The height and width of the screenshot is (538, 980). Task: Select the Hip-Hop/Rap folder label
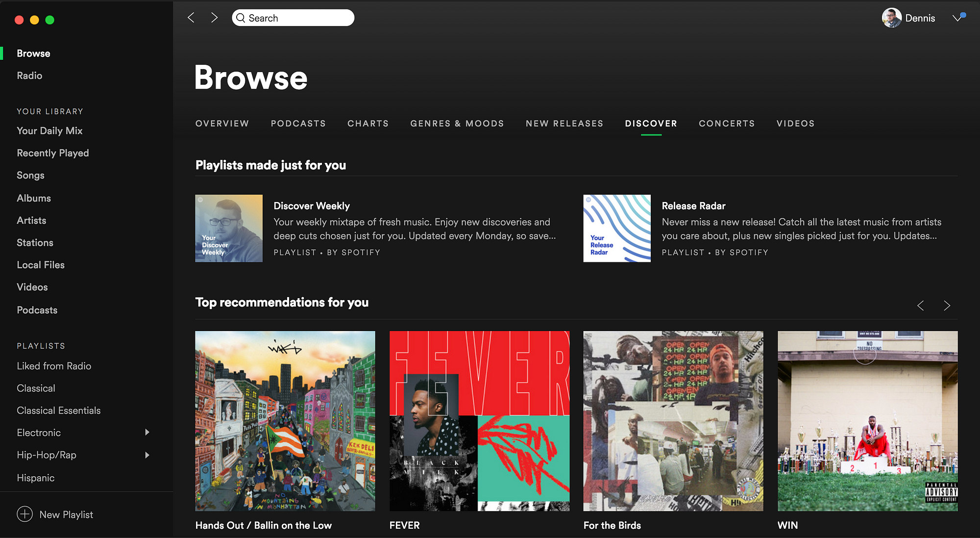[x=47, y=455]
